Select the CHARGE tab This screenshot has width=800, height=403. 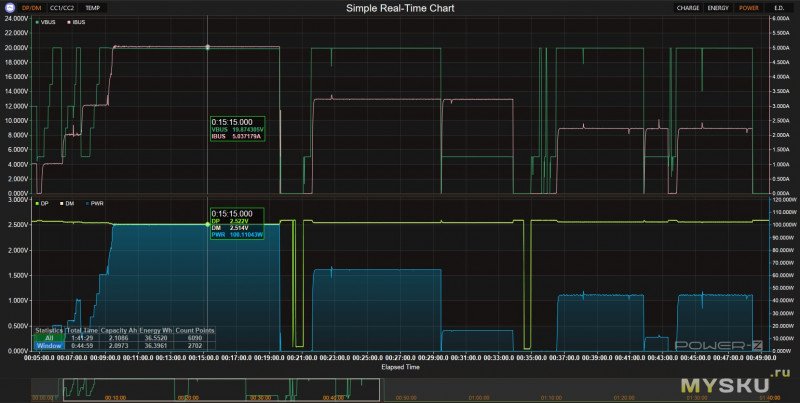688,8
